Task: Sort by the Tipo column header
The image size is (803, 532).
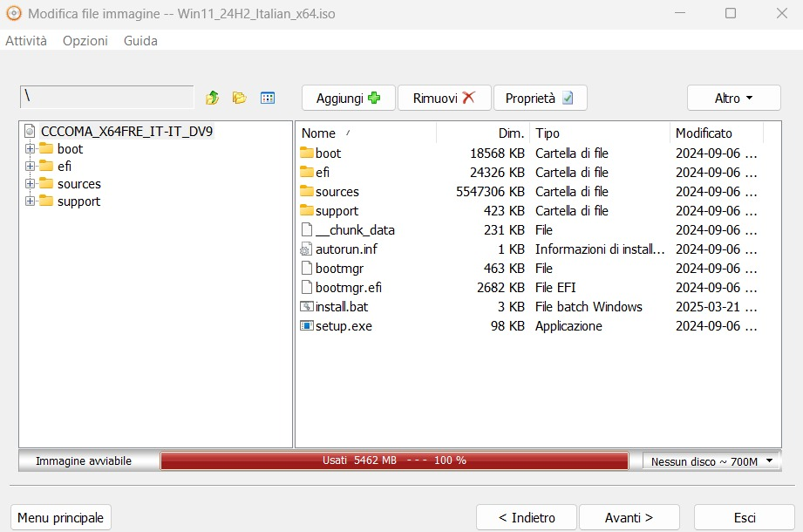Action: [x=600, y=133]
